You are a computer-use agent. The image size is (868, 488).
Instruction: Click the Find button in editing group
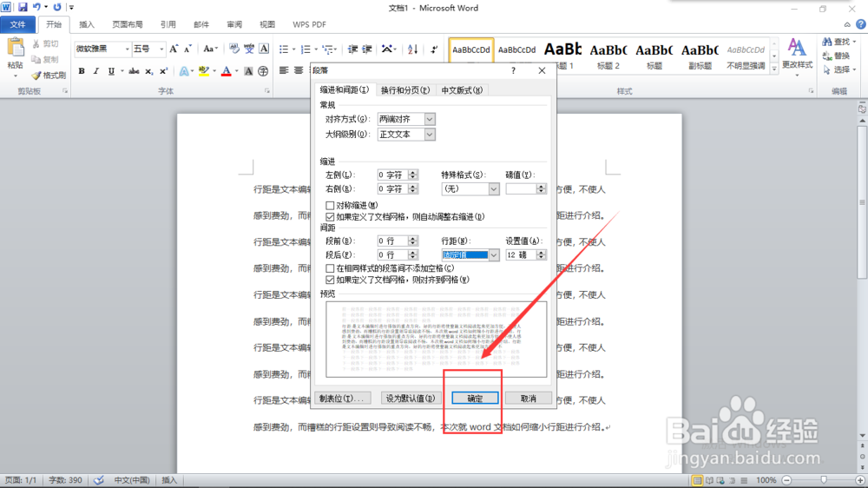pyautogui.click(x=839, y=42)
